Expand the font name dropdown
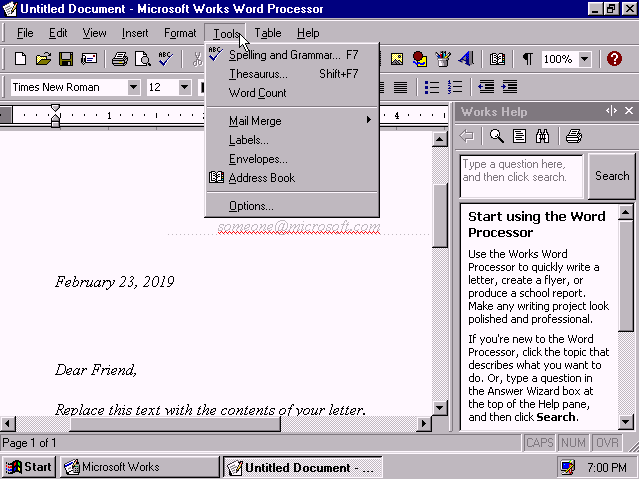The height and width of the screenshot is (479, 639). point(133,87)
